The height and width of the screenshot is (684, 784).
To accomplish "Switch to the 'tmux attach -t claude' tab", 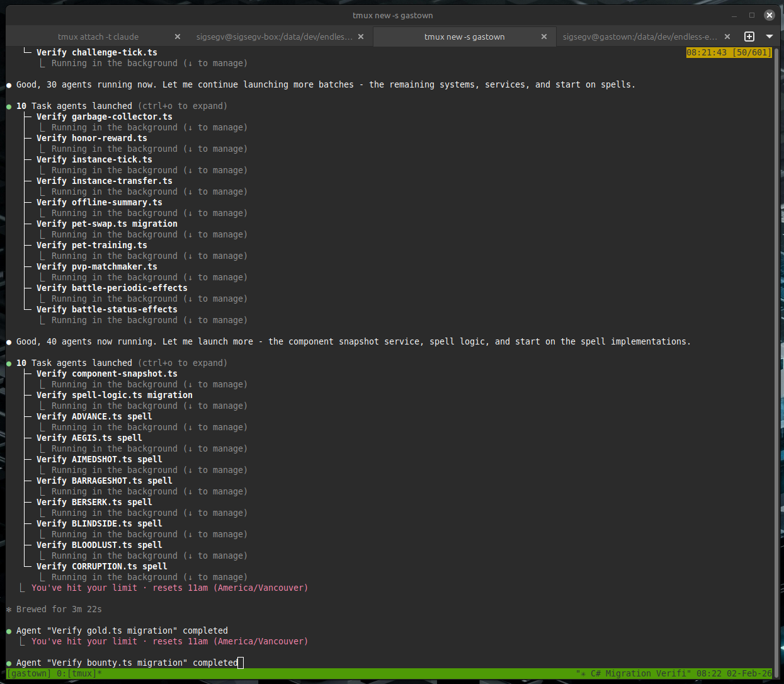I will tap(98, 37).
